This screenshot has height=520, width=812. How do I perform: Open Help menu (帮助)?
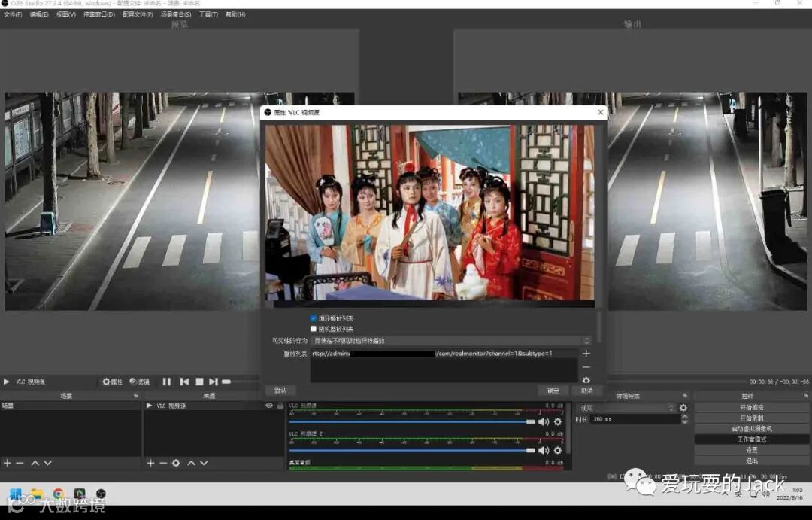tap(235, 14)
